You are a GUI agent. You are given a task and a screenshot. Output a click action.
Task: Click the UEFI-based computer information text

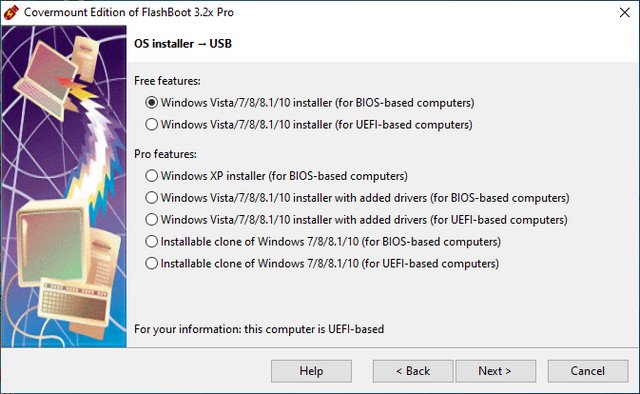[259, 329]
